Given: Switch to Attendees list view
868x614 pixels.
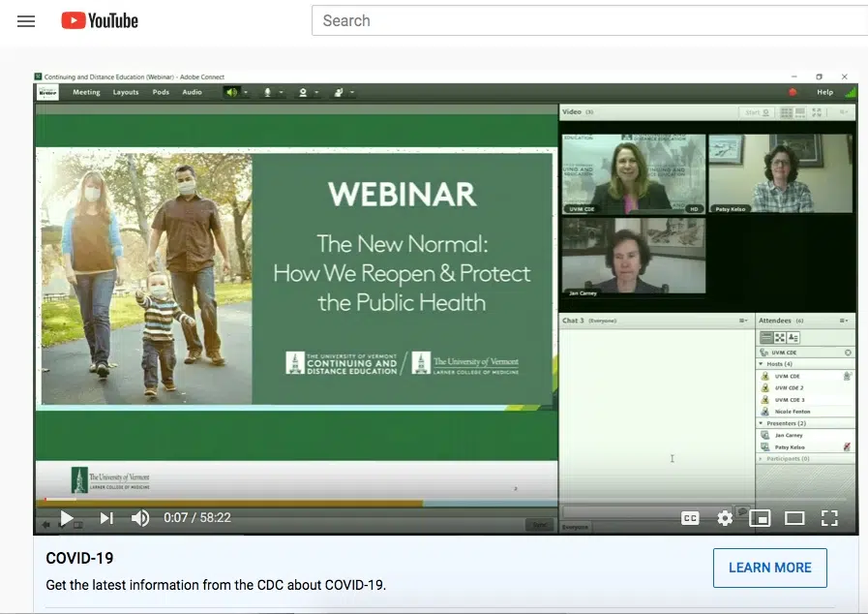Looking at the screenshot, I should point(766,337).
